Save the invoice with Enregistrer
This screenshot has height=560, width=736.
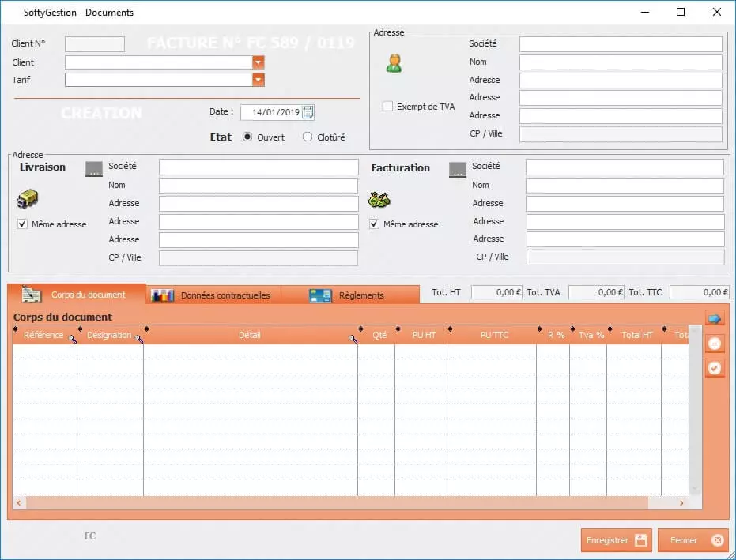[x=617, y=540]
